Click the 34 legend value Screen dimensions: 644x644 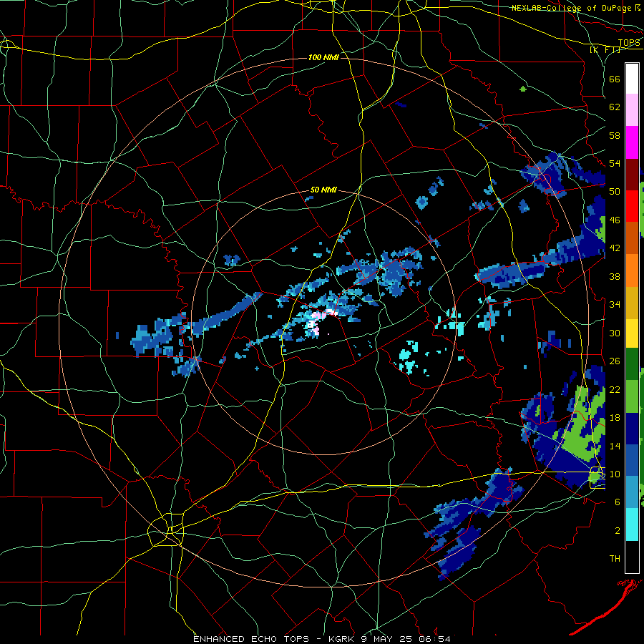click(x=615, y=304)
